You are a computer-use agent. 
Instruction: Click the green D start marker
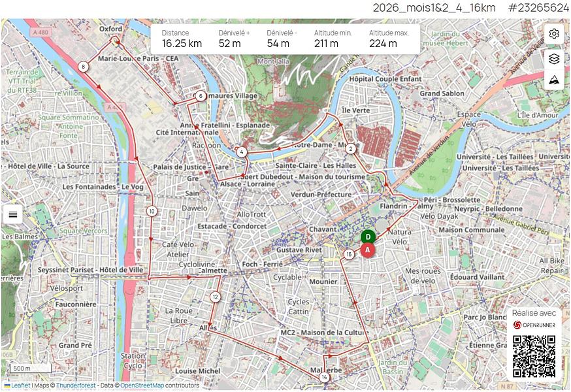(368, 237)
